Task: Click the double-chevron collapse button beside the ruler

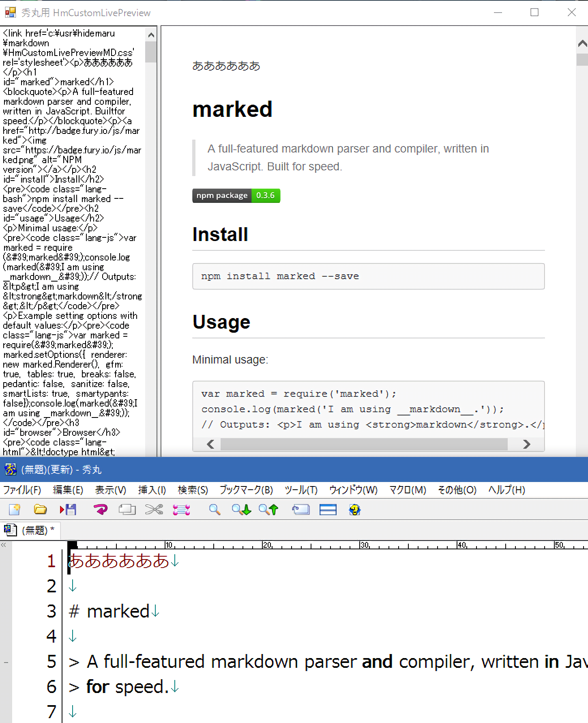Action: (4, 545)
